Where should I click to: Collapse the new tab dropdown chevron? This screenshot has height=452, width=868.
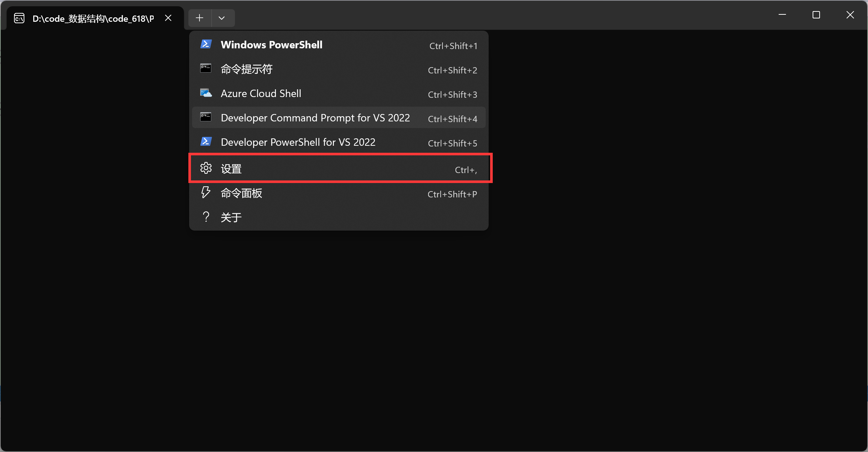(x=222, y=18)
